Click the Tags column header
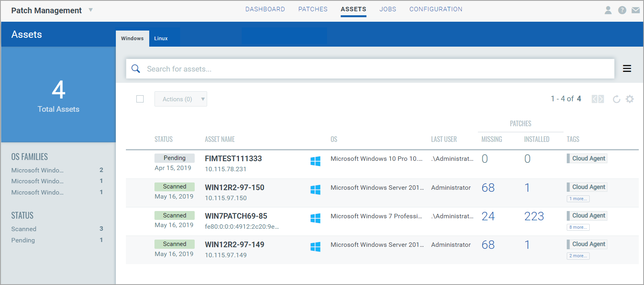The height and width of the screenshot is (285, 644). [573, 139]
